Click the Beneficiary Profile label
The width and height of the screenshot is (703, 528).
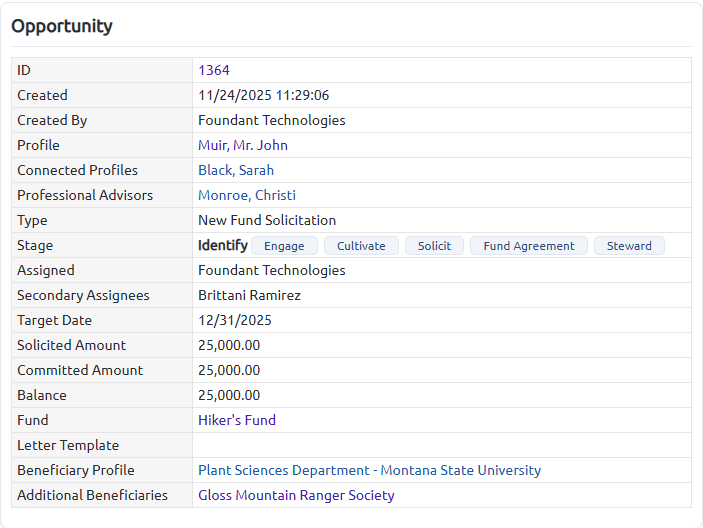click(x=76, y=470)
